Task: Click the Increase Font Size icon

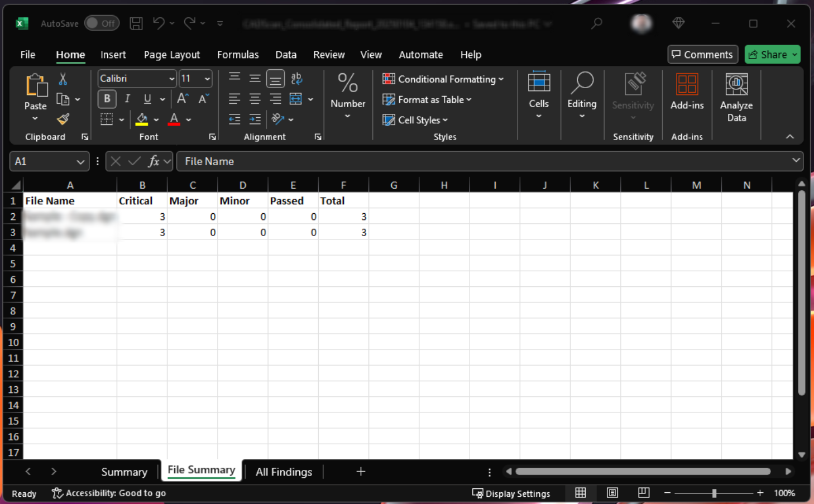Action: pyautogui.click(x=182, y=99)
